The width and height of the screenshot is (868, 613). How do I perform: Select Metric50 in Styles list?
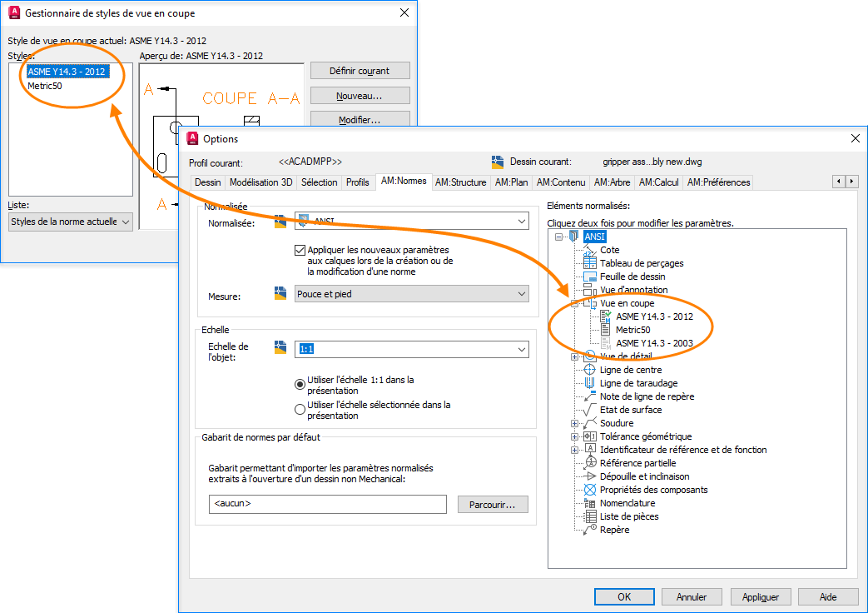point(45,86)
